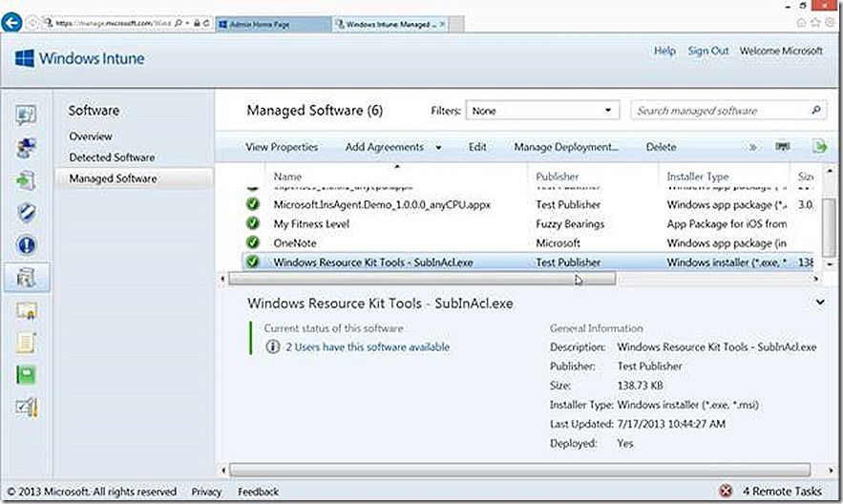Open the Feedback link in footer
Image resolution: width=843 pixels, height=504 pixels.
(258, 491)
